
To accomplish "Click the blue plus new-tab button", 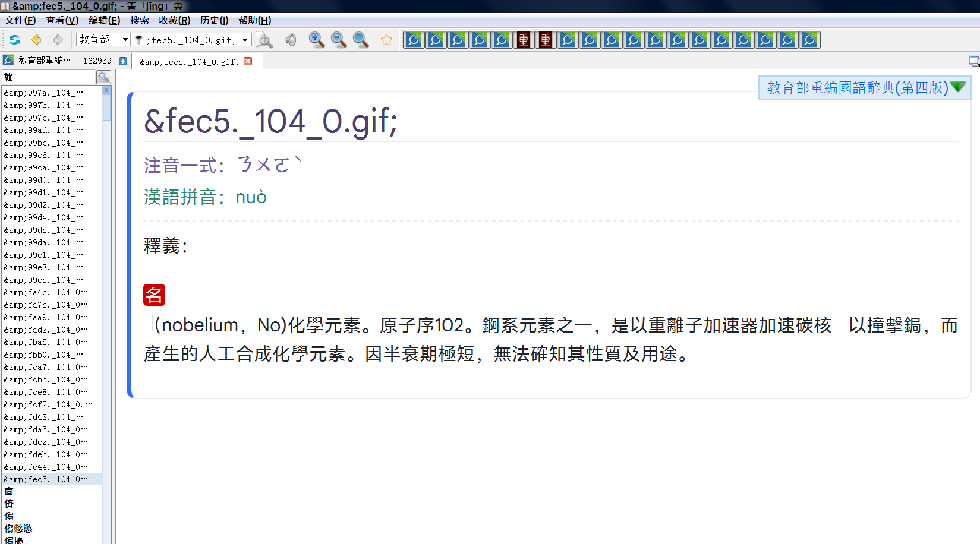I will 123,61.
